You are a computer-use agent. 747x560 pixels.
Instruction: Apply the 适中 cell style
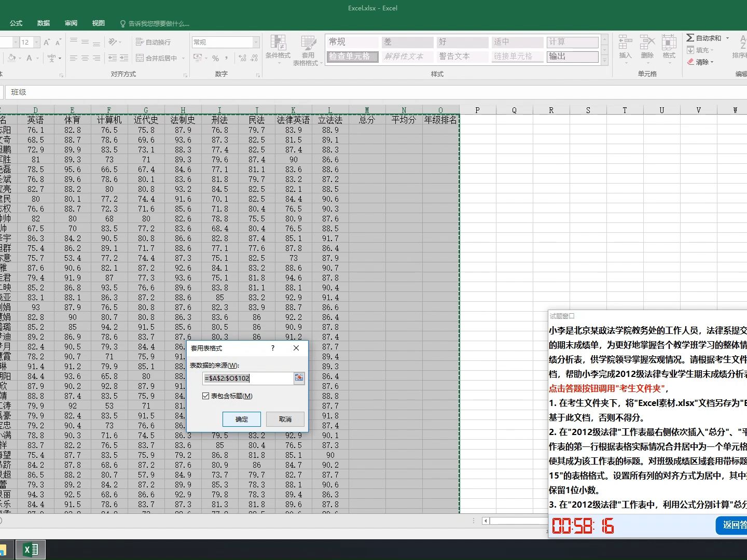517,42
